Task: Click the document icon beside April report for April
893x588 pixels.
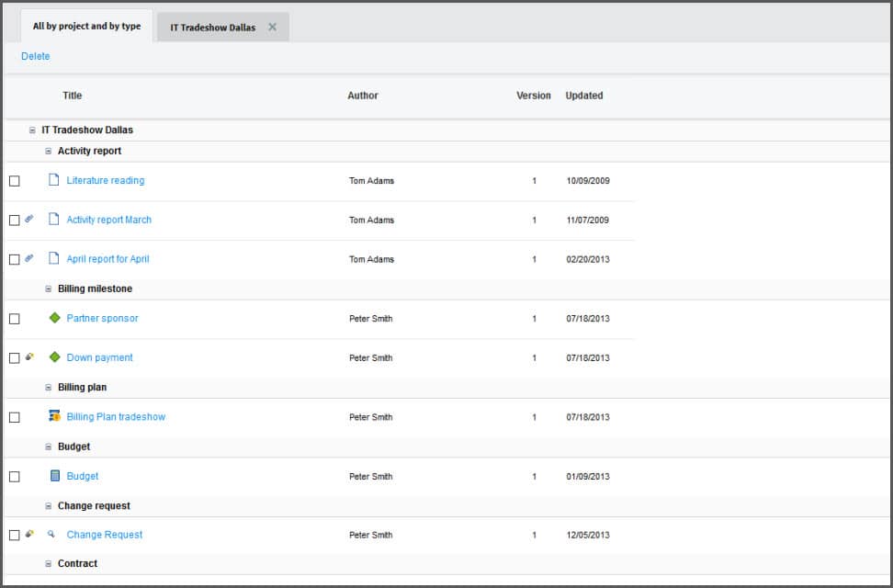Action: click(54, 259)
